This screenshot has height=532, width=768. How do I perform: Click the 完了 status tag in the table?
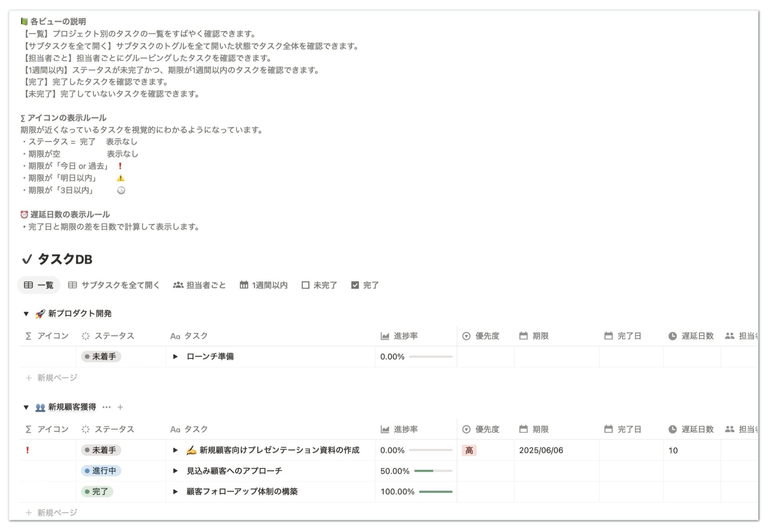point(97,492)
